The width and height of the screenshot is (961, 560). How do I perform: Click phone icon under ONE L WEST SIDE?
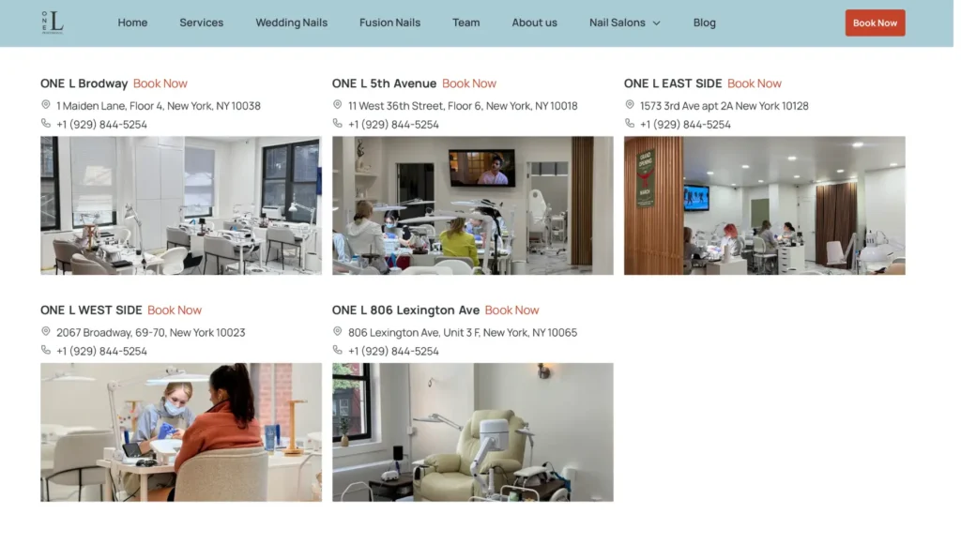point(46,351)
